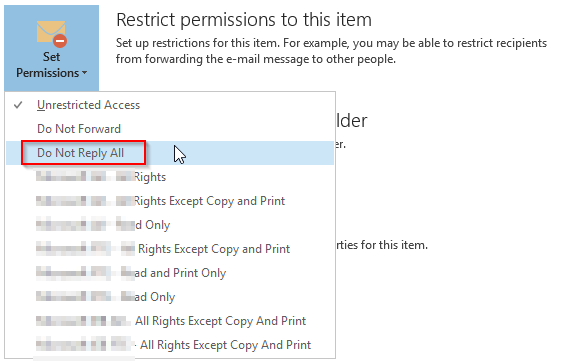Toggle the checkmark beside Unrestricted Access
This screenshot has width=561, height=364.
point(18,105)
